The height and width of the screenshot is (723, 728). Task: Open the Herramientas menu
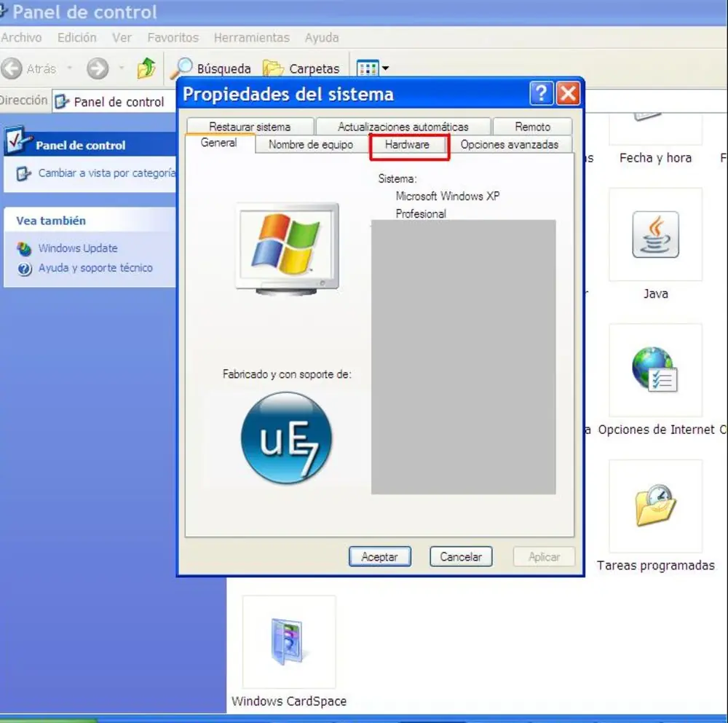coord(252,38)
